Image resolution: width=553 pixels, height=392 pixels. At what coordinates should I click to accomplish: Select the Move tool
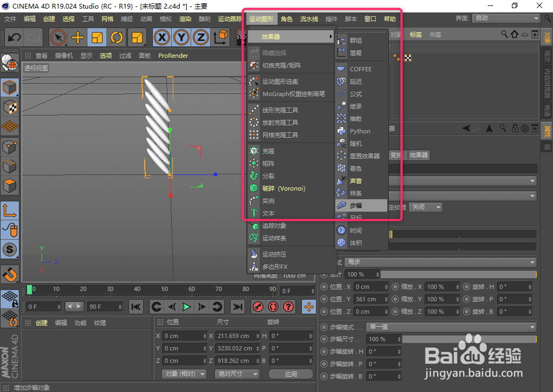coord(78,37)
